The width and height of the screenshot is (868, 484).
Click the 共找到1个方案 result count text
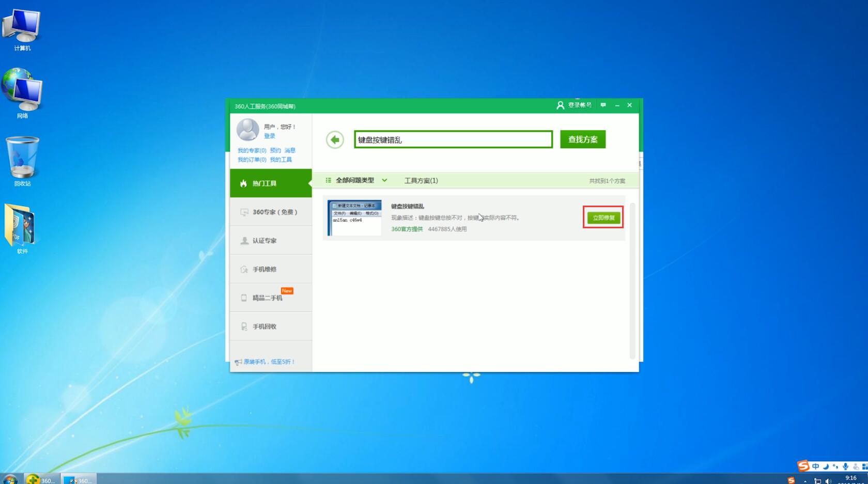607,181
